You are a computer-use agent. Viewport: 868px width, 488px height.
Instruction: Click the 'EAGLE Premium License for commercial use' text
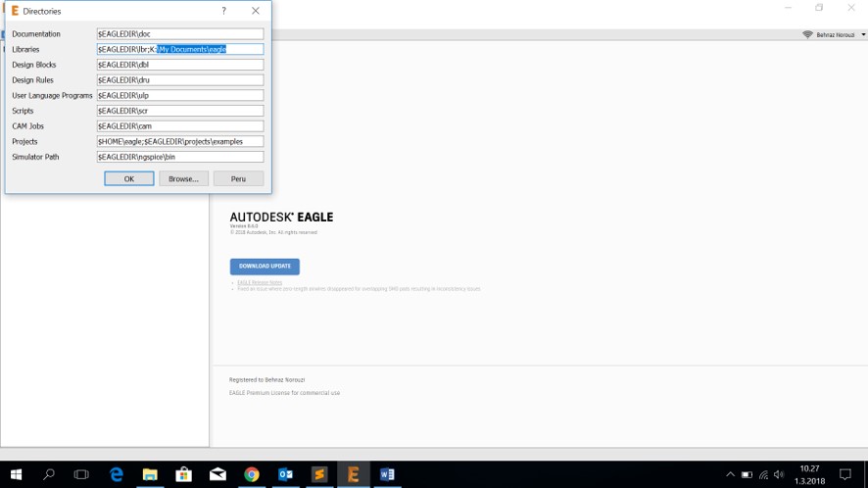(284, 393)
